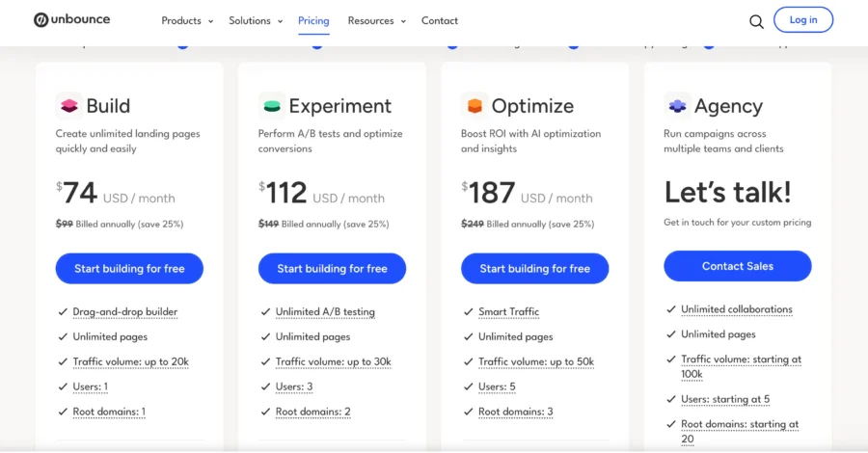Click Run campaigns across multiple teams description
868x453 pixels.
pyautogui.click(x=723, y=141)
